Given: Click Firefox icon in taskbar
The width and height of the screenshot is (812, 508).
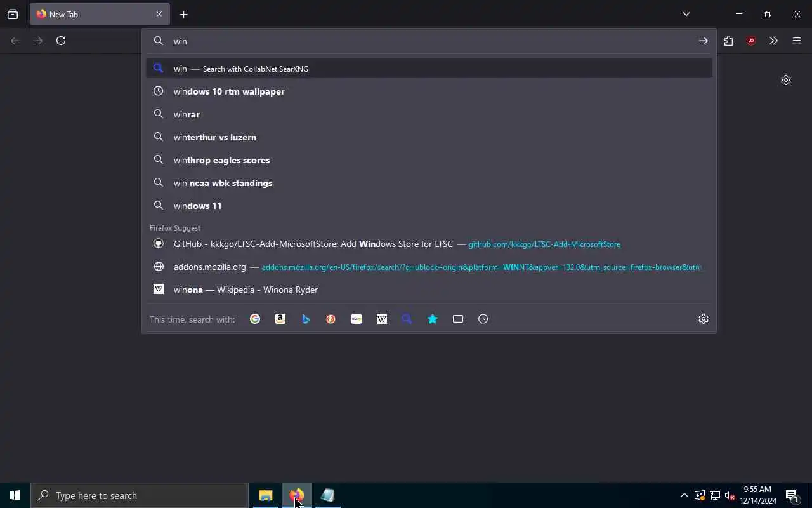Looking at the screenshot, I should coord(296,495).
